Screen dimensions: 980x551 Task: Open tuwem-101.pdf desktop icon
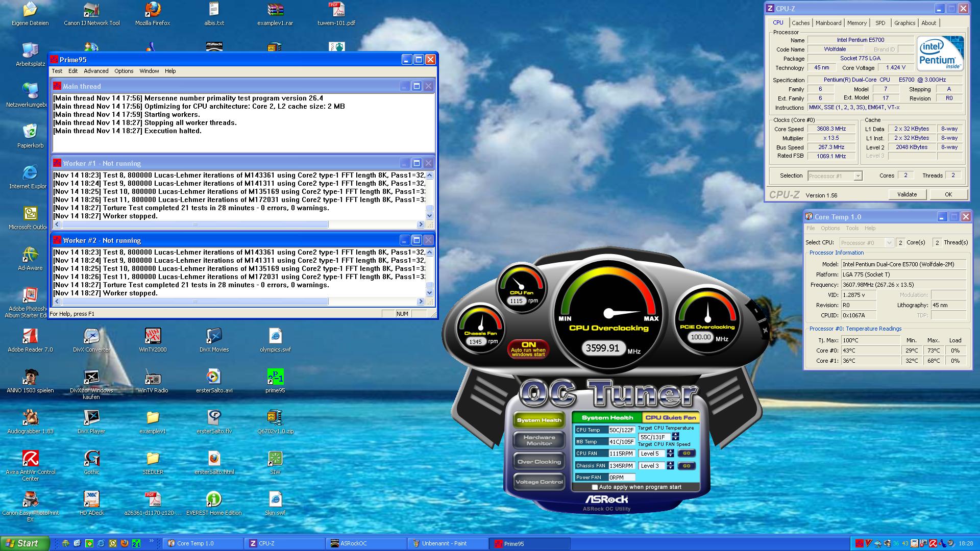click(x=336, y=13)
